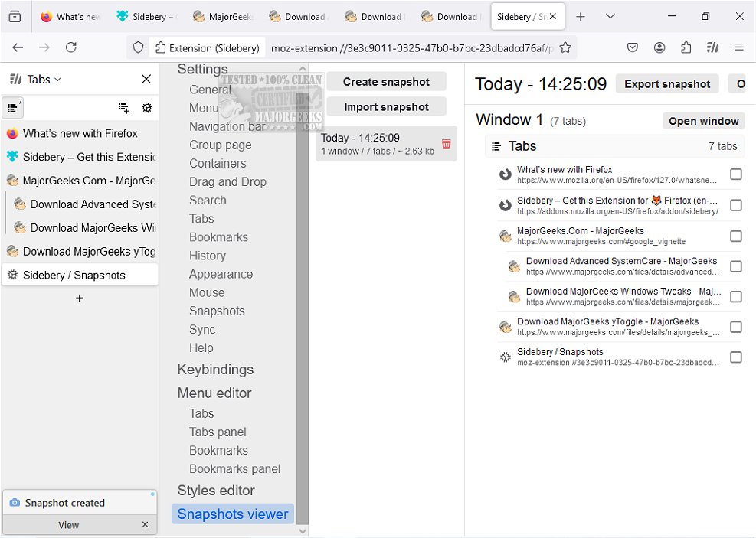Click View on the Snapshot created notification
Viewport: 756px width, 538px height.
pyautogui.click(x=68, y=524)
